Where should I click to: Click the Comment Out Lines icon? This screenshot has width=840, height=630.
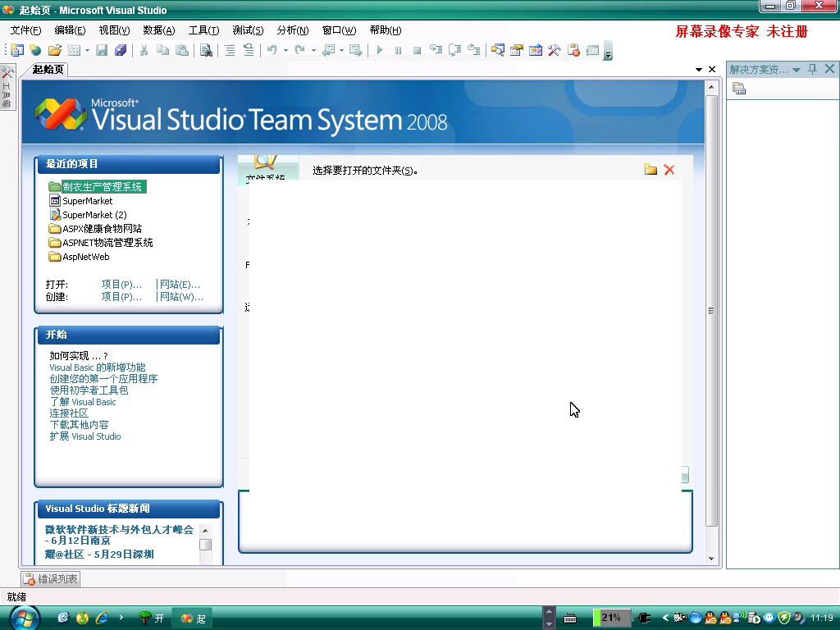tap(230, 50)
